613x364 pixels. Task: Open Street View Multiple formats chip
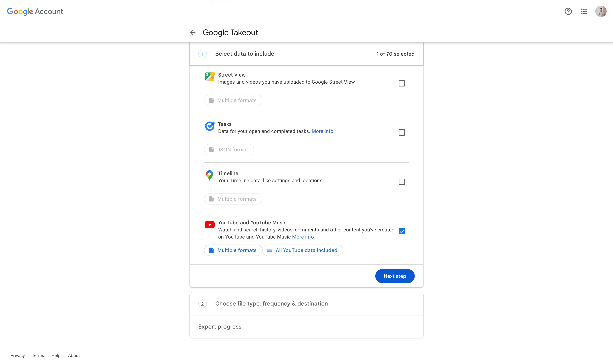[233, 100]
